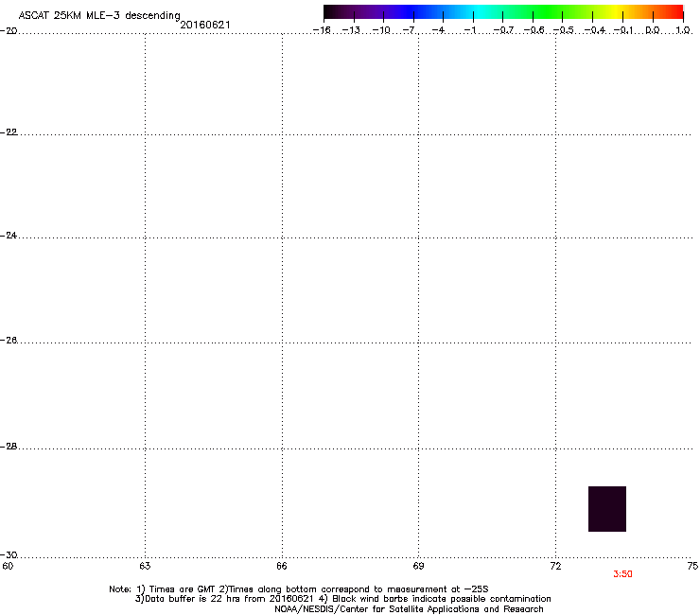Click the -24 latitude axis label
The width and height of the screenshot is (700, 615).
coord(9,236)
